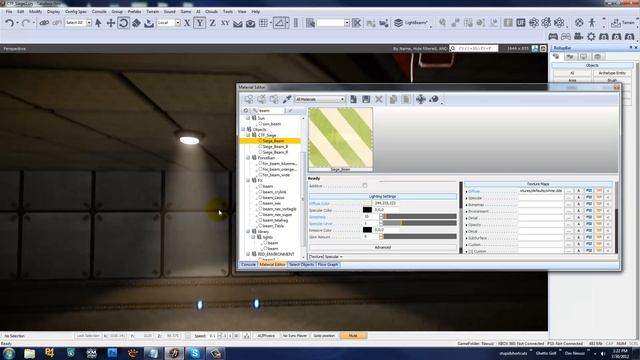Image resolution: width=640 pixels, height=360 pixels.
Task: Click the preview sphere icon in Material Editor
Action: pos(434,99)
